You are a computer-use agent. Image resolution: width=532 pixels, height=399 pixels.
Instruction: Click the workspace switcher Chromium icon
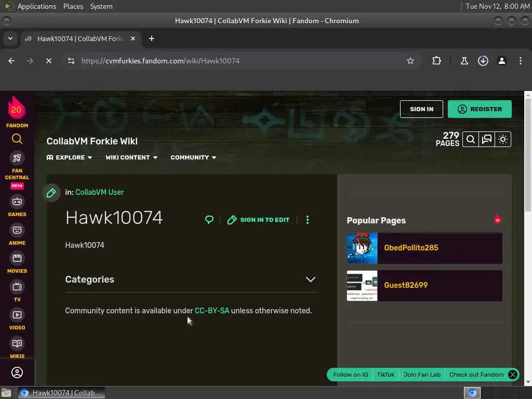[x=472, y=393]
